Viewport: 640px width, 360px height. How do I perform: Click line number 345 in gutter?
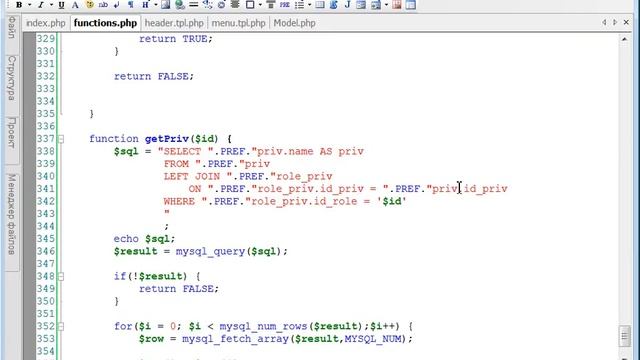point(46,239)
